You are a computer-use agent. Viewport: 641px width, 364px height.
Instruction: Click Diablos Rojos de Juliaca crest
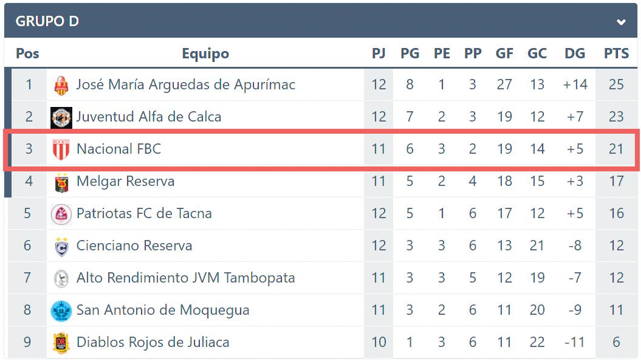click(x=61, y=343)
